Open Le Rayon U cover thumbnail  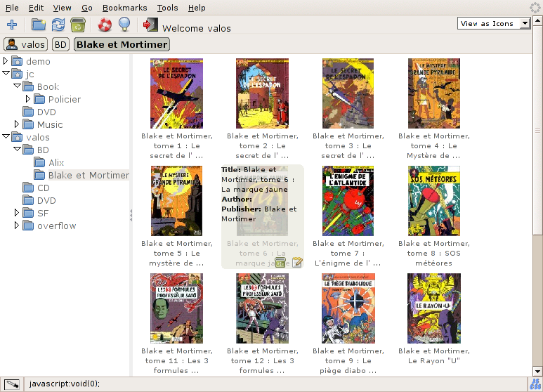(x=434, y=308)
